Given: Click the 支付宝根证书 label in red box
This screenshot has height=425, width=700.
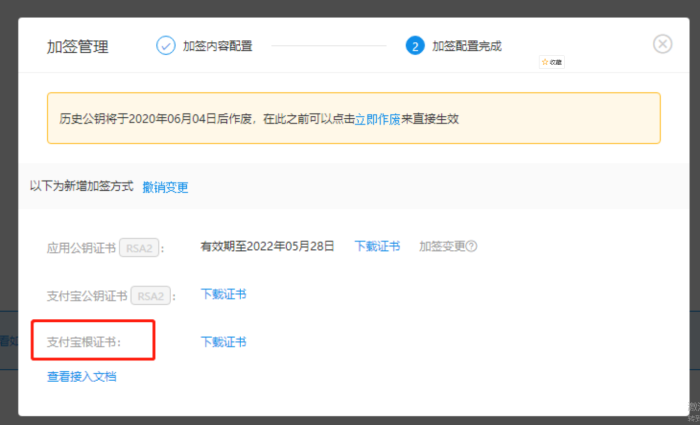Looking at the screenshot, I should (84, 343).
